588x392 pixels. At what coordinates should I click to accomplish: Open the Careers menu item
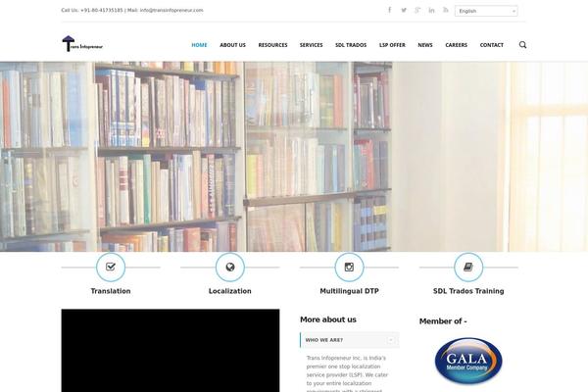point(456,45)
